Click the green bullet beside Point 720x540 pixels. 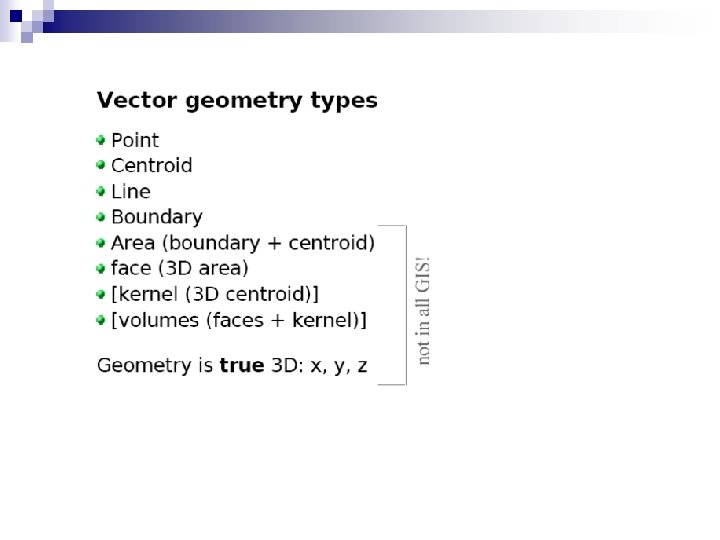[x=101, y=139]
